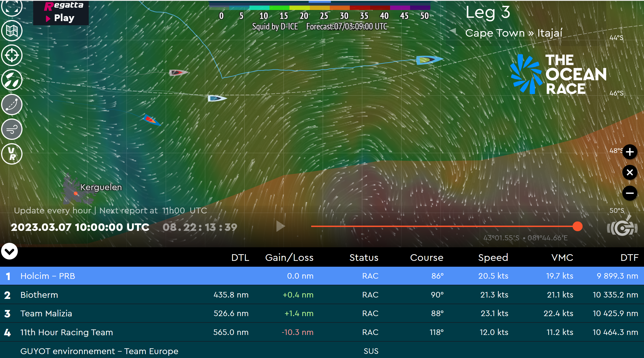Open the VR Virtual Regatta icon
The image size is (644, 358).
click(x=12, y=154)
